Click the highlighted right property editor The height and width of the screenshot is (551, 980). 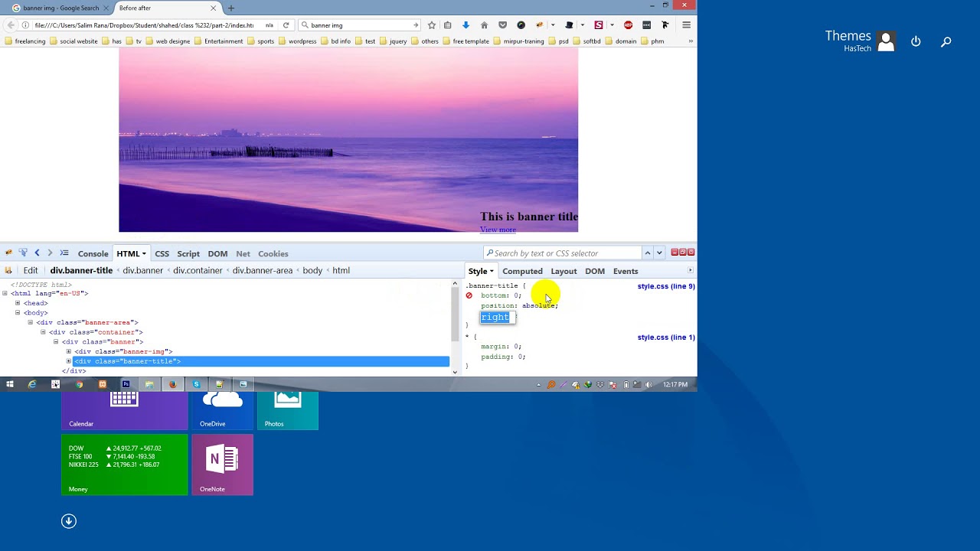(498, 317)
